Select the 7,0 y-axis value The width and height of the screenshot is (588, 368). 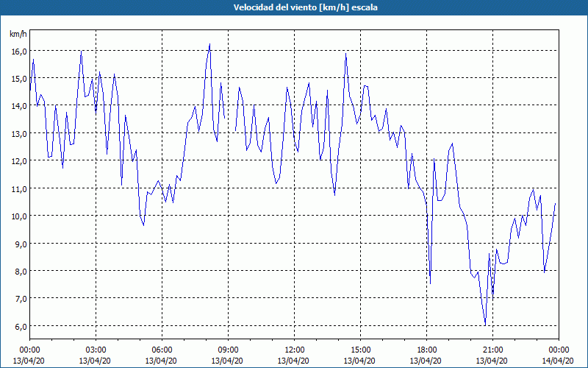tap(21, 300)
